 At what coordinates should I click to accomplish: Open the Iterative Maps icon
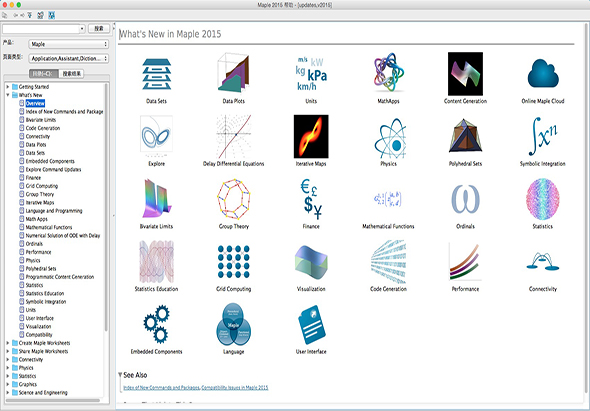pos(311,137)
